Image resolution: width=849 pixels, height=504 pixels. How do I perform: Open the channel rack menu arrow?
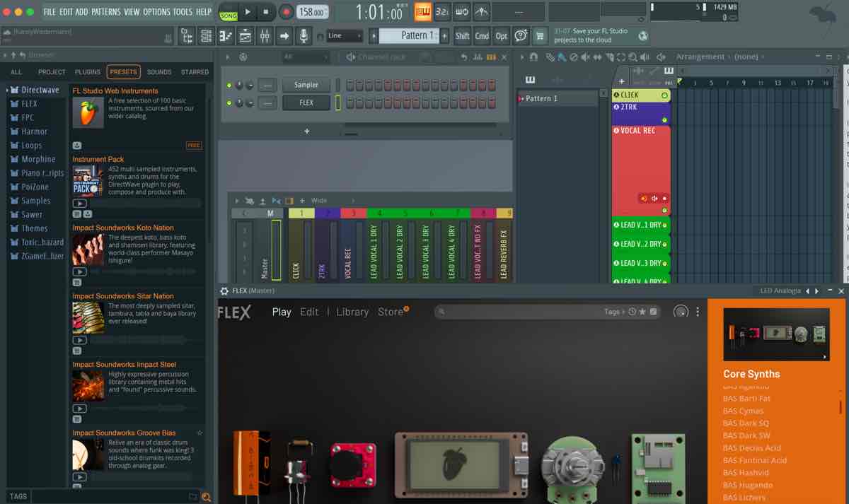pos(228,57)
